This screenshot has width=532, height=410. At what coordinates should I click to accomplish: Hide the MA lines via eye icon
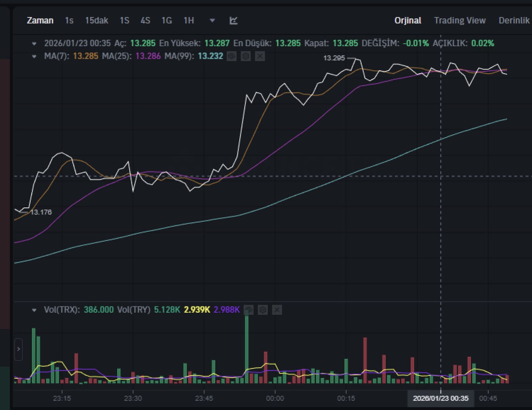point(232,56)
